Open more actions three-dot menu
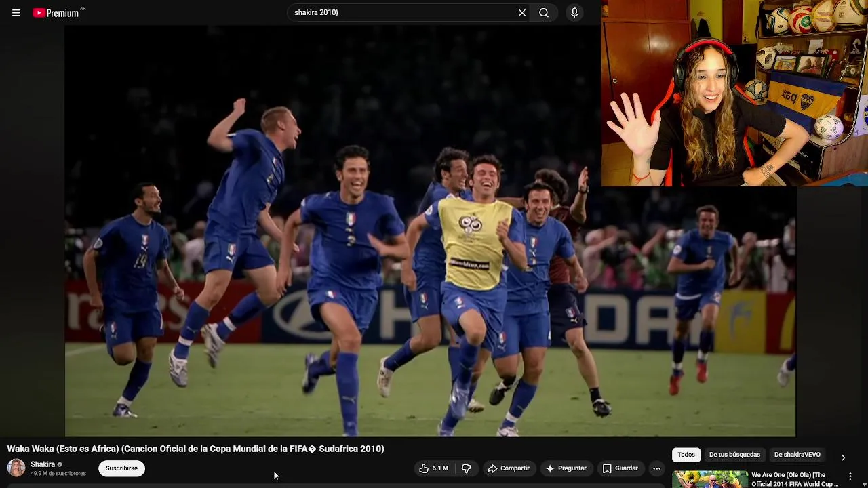Viewport: 868px width, 488px height. 656,468
